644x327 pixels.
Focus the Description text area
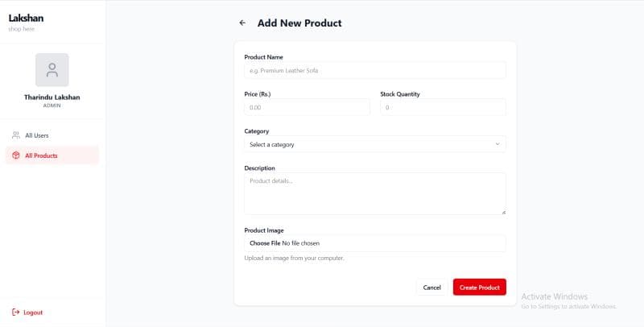[375, 194]
